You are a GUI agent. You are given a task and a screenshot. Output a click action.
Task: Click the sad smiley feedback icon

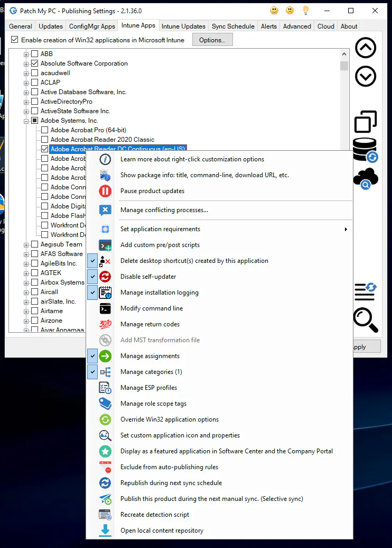pos(290,11)
